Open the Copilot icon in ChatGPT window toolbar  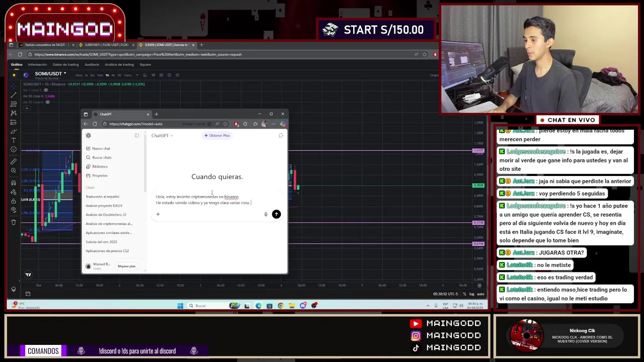[x=283, y=124]
